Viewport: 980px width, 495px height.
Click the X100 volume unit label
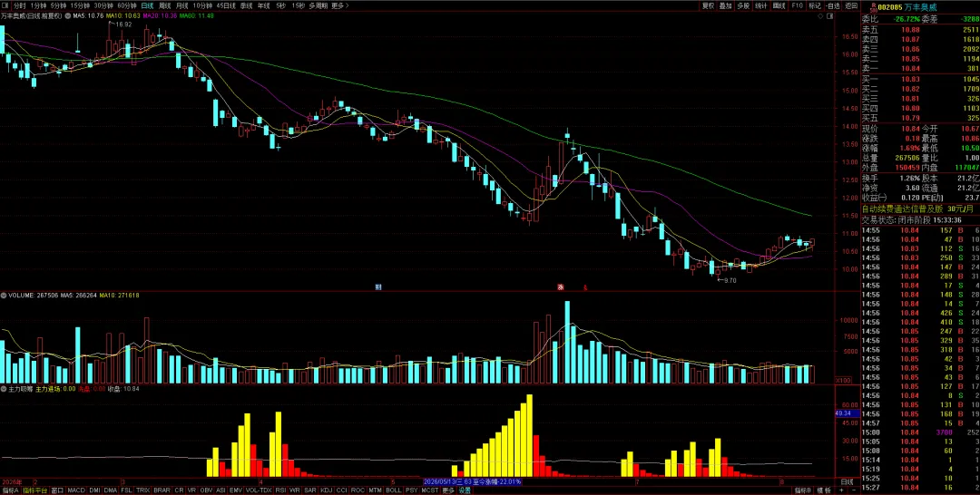[x=843, y=380]
